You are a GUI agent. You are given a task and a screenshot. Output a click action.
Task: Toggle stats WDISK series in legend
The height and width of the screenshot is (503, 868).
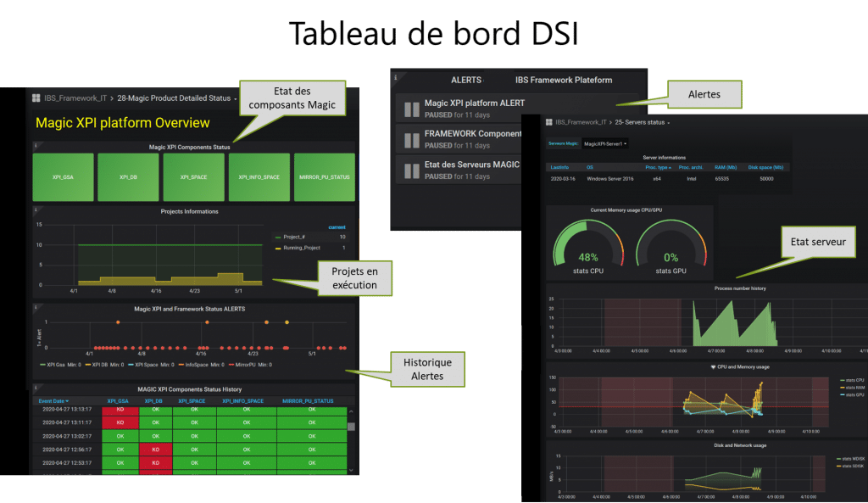coord(853,459)
